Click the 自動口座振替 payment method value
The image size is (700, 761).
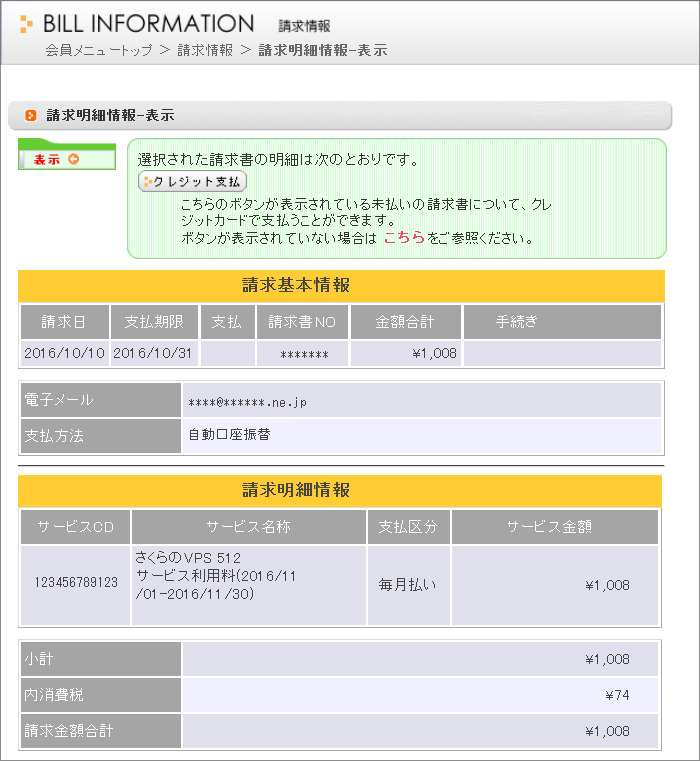pyautogui.click(x=229, y=435)
